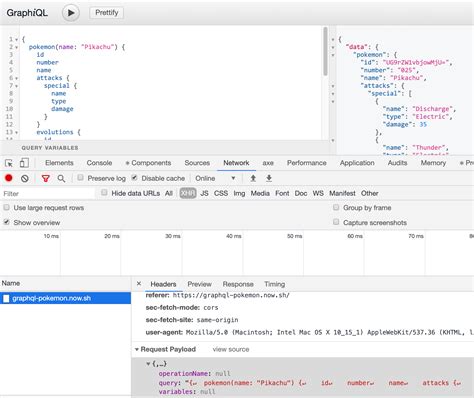Screen dimensions: 474x398
Task: Enable the Capture screenshots checkbox
Action: (336, 222)
